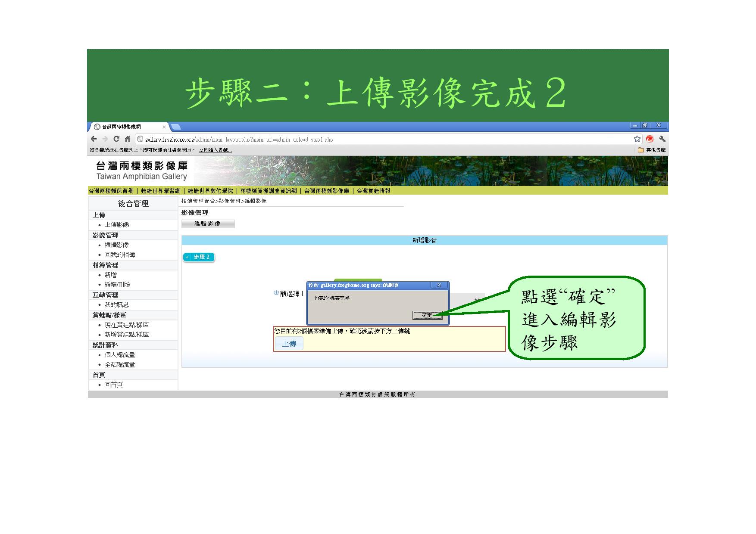Click the 上傳 upload button

click(289, 344)
